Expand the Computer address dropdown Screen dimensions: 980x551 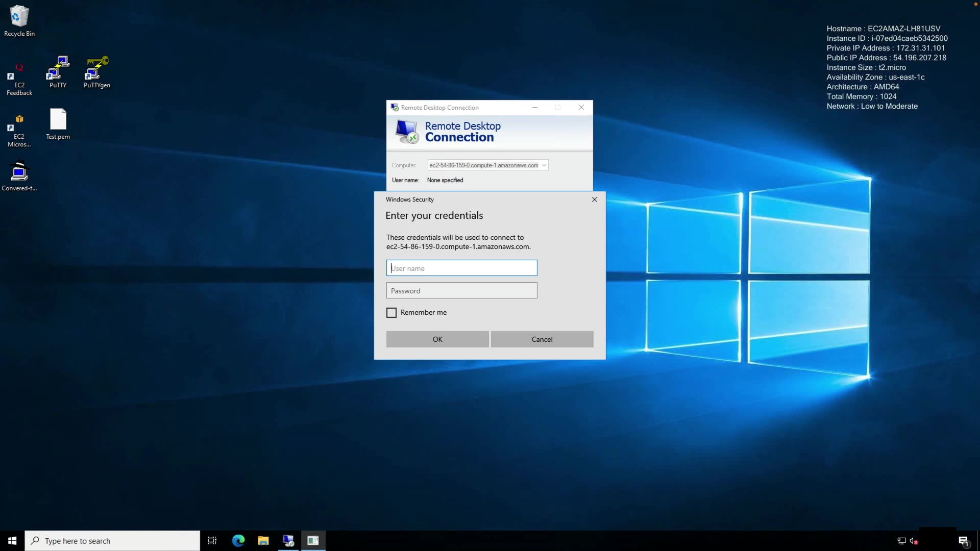(x=544, y=165)
